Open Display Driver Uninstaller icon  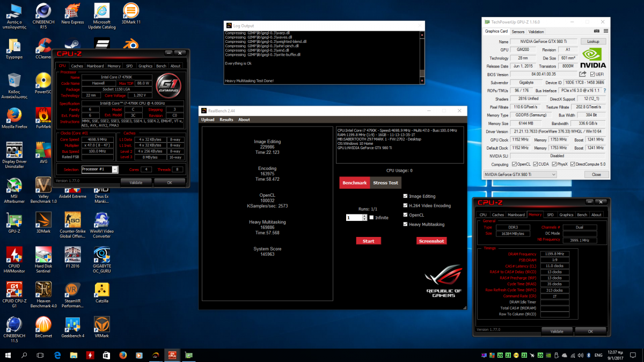point(14,154)
